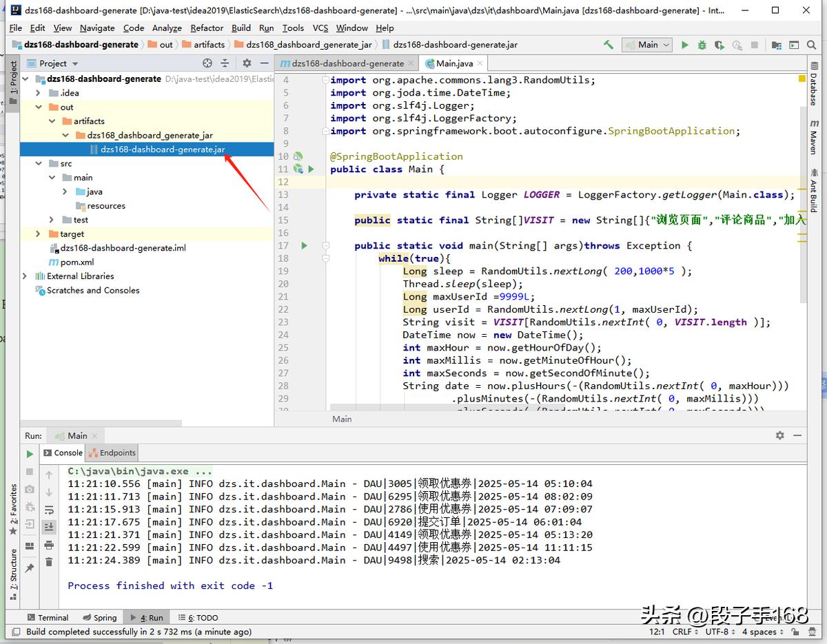Image resolution: width=827 pixels, height=644 pixels.
Task: Click the artifacts breadcrumb
Action: pyautogui.click(x=204, y=45)
